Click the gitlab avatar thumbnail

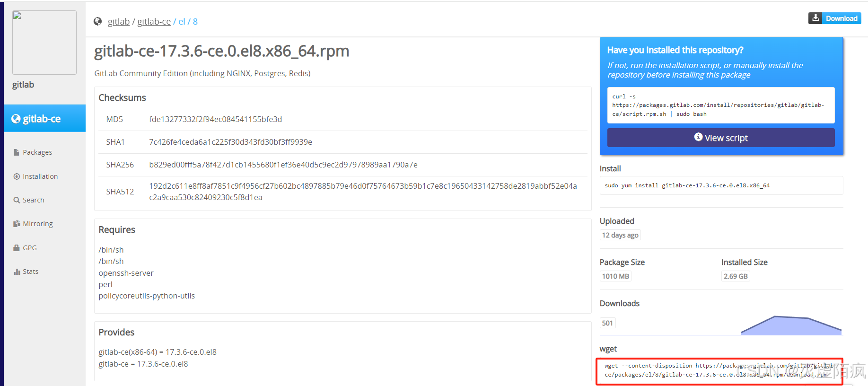tap(44, 43)
